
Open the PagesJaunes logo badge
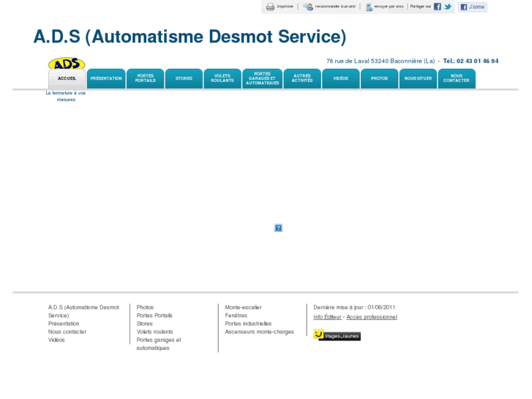click(x=337, y=335)
